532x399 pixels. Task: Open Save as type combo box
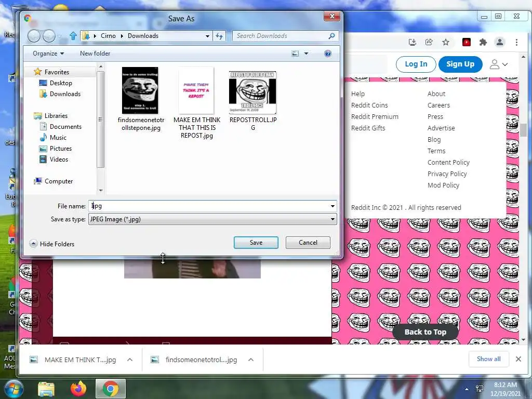212,219
